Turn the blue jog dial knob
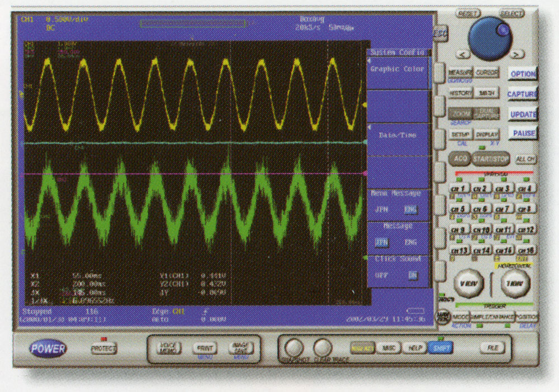Image resolution: width=559 pixels, height=392 pixels. (x=489, y=35)
